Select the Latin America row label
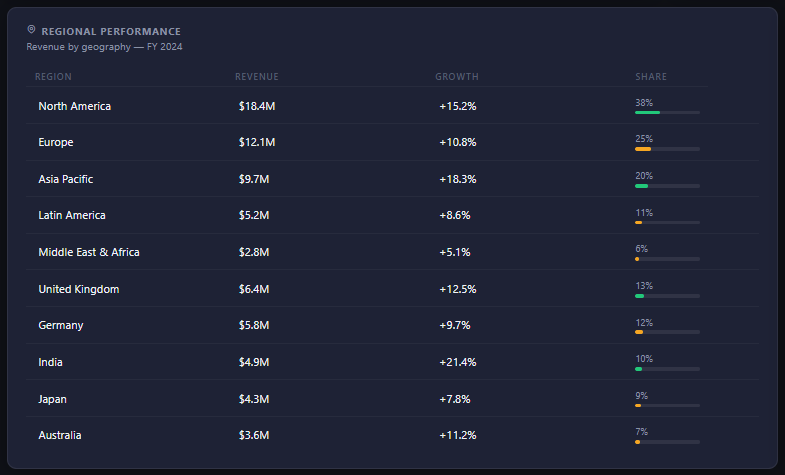 pos(72,215)
